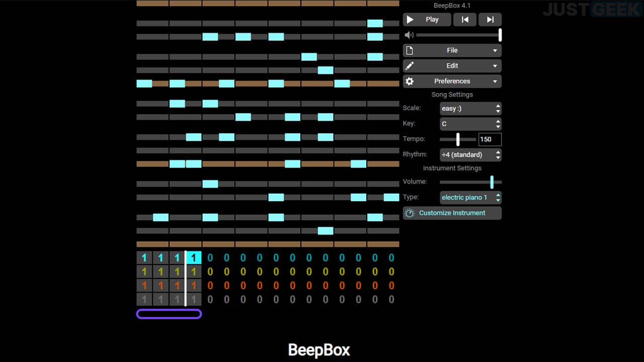Select the highlighted cyan pattern in bar four
Screen dimensions: 644x362
[194, 258]
